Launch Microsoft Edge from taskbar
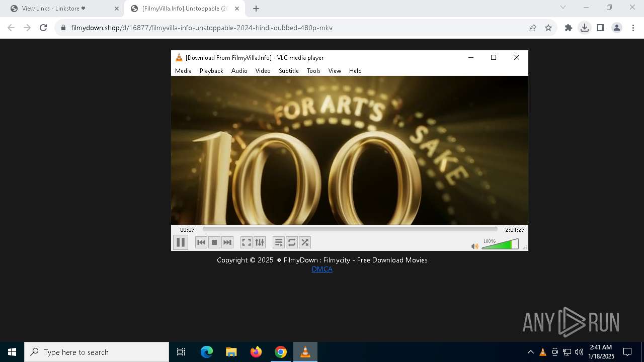 click(207, 352)
